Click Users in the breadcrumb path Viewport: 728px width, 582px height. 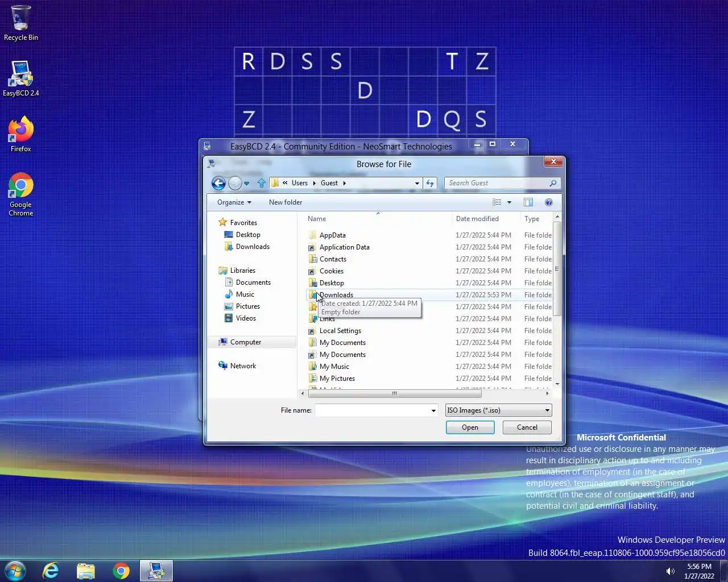pos(300,183)
